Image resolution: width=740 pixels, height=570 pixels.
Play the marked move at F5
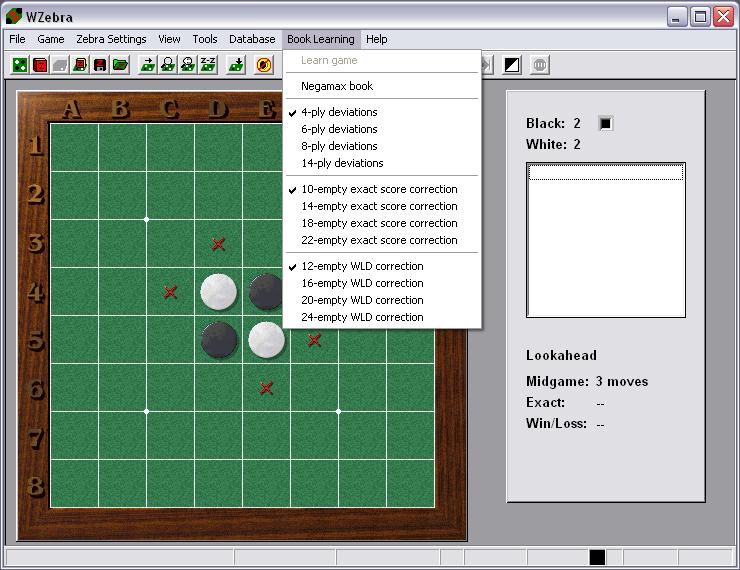pyautogui.click(x=314, y=340)
